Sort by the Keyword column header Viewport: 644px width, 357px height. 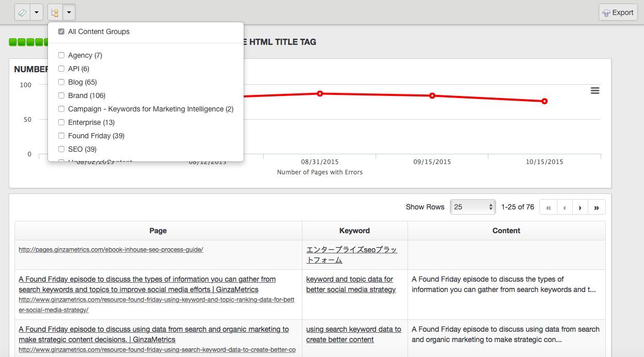tap(354, 231)
